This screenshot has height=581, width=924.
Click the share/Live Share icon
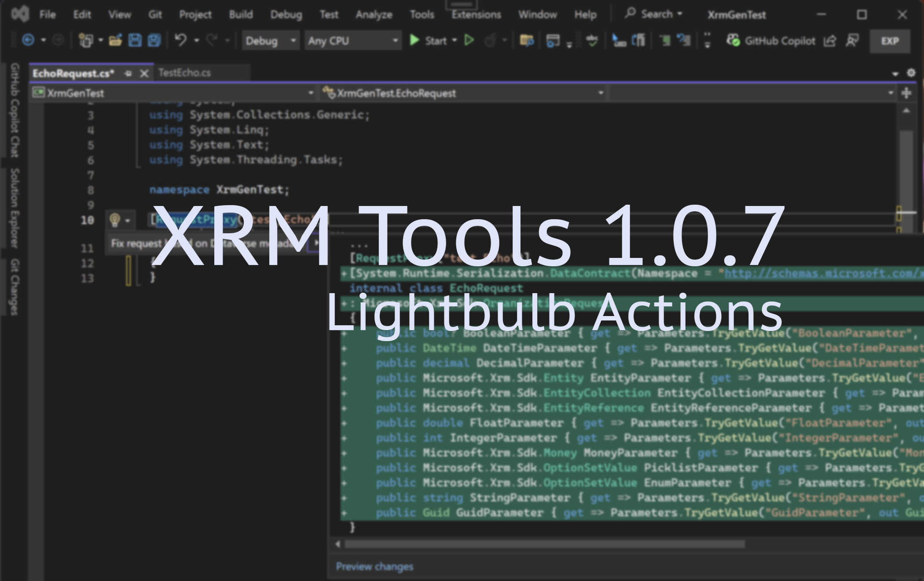(830, 41)
